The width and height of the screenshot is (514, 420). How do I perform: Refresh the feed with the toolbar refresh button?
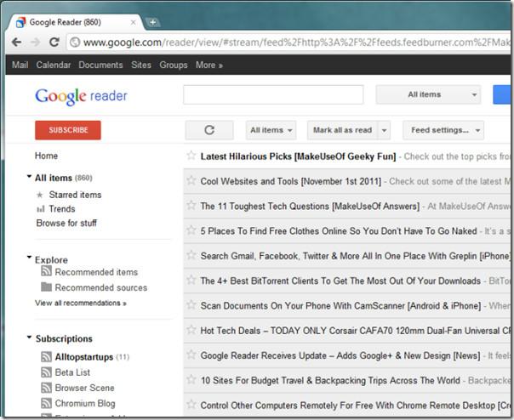tap(209, 130)
